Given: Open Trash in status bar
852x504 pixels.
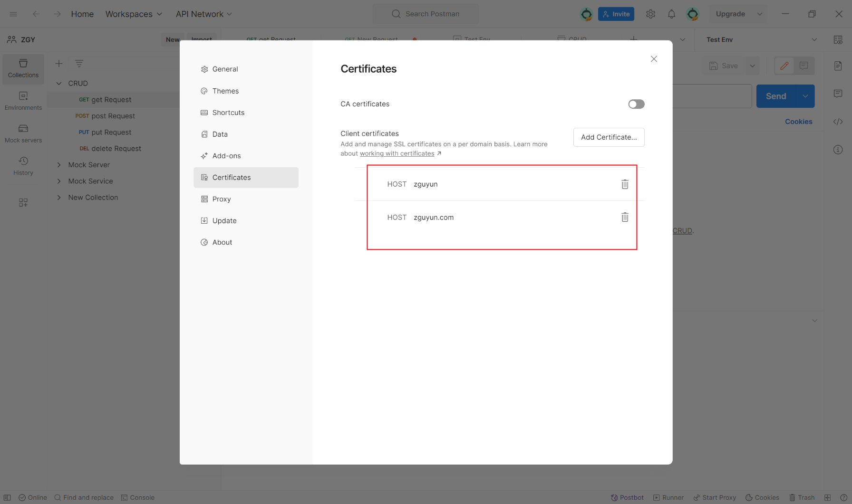Looking at the screenshot, I should tap(802, 497).
